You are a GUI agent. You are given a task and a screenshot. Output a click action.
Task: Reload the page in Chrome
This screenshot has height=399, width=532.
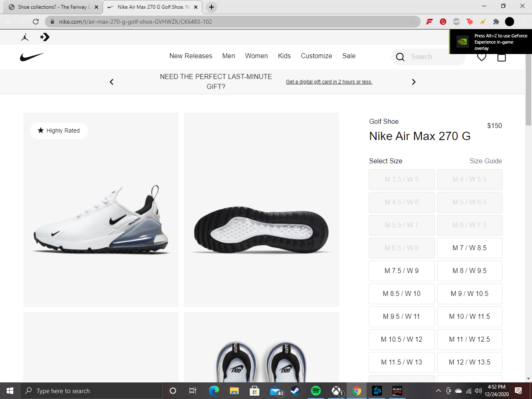pos(36,22)
